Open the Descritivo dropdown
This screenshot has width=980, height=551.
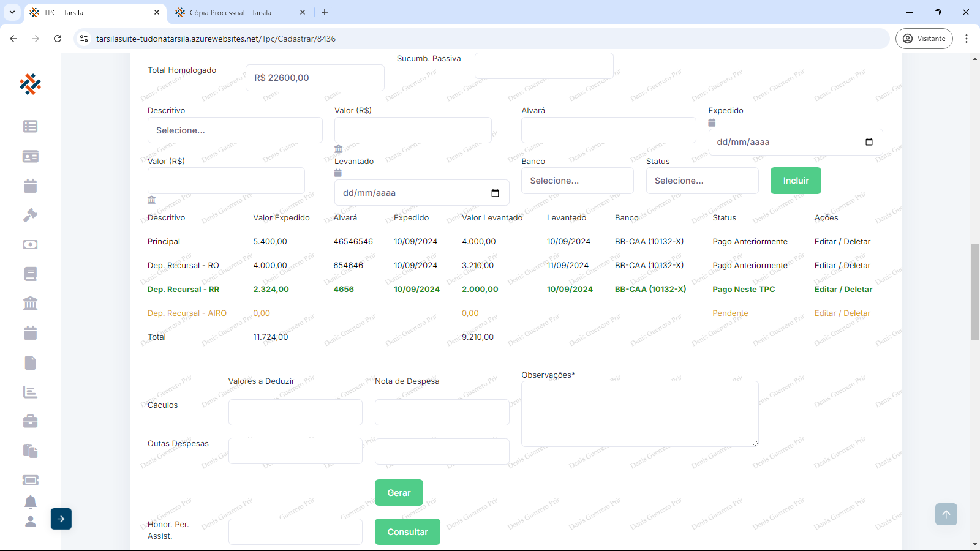[235, 130]
